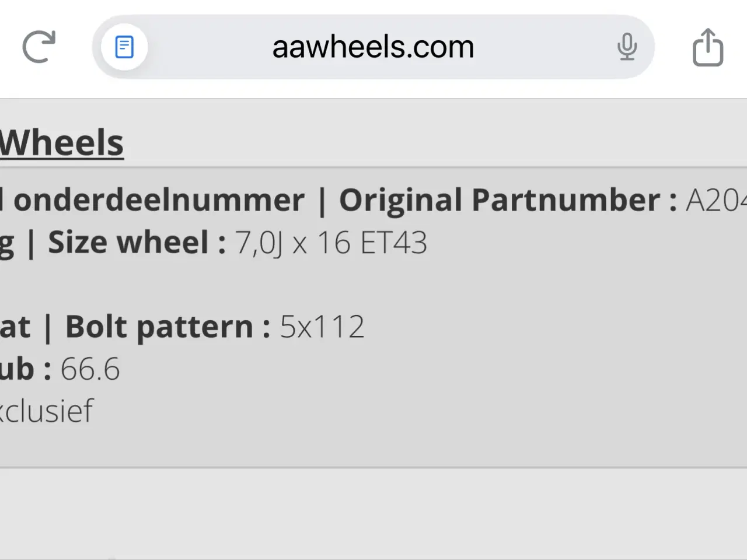The image size is (747, 560).
Task: Open the page menu icon in address bar
Action: (x=124, y=47)
